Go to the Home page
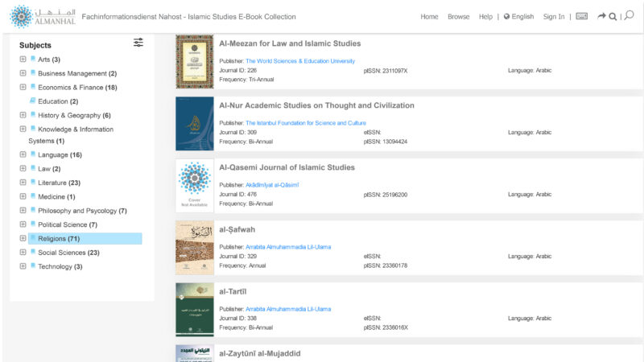The image size is (644, 362). 429,17
